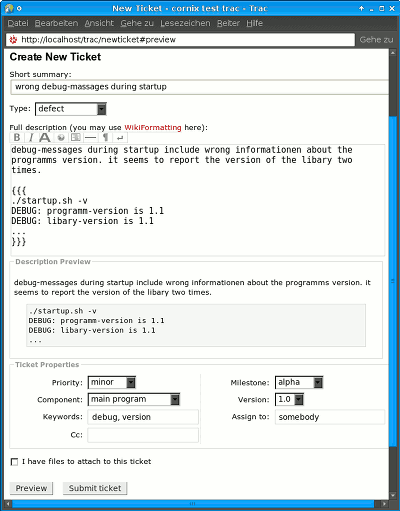
Task: Open the Lesezeichen menu
Action: (185, 23)
